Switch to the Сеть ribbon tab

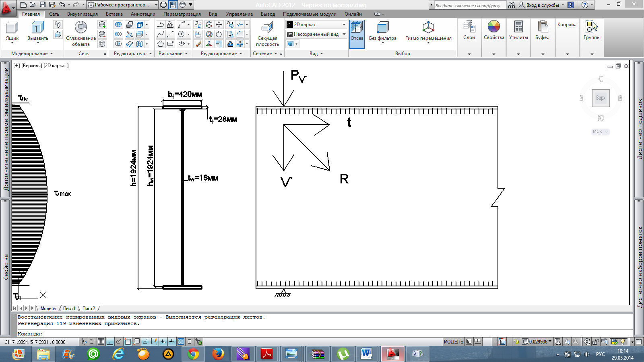click(x=54, y=14)
